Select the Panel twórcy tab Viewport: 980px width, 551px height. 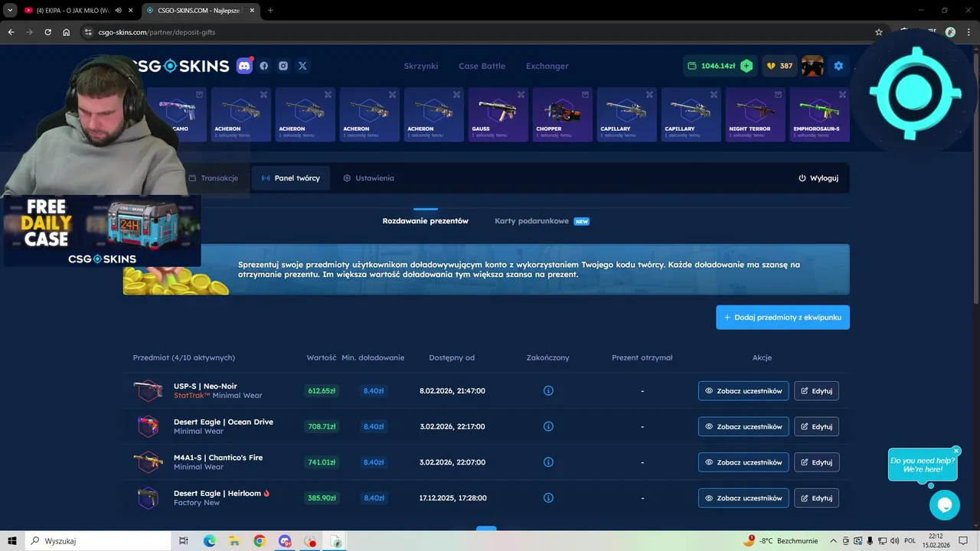pyautogui.click(x=291, y=178)
